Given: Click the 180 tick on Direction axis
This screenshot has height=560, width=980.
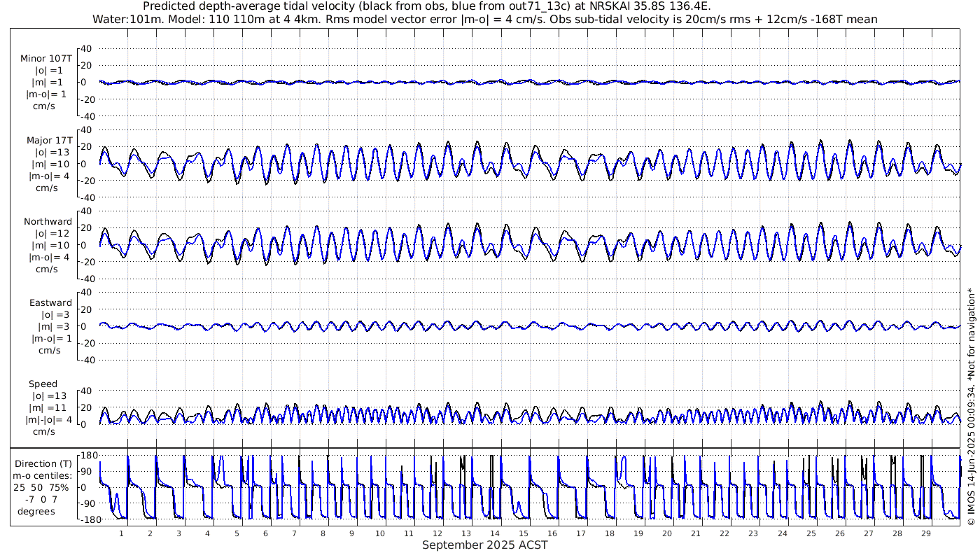Looking at the screenshot, I should (x=86, y=456).
